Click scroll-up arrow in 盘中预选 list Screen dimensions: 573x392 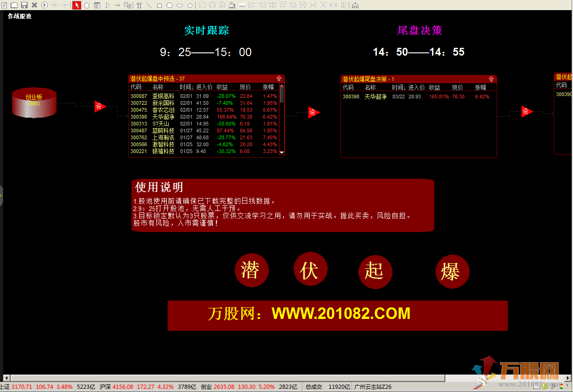pyautogui.click(x=282, y=86)
